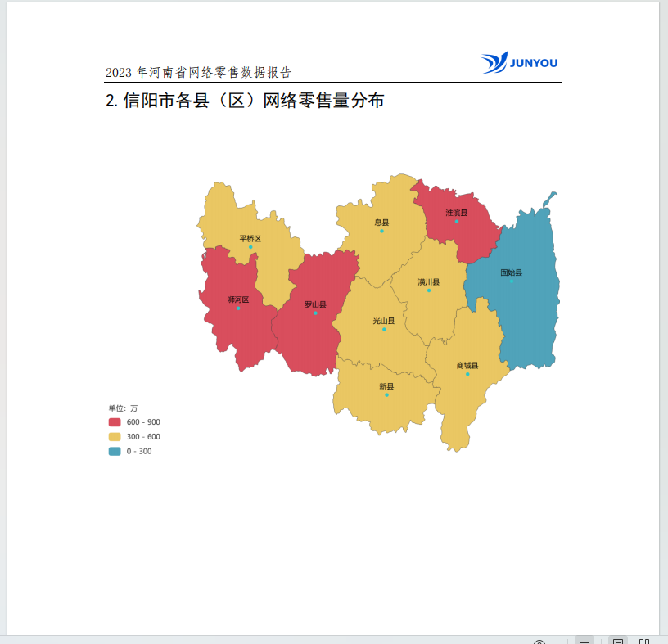Click the 罗山县 label on the map
The image size is (668, 644).
click(315, 304)
